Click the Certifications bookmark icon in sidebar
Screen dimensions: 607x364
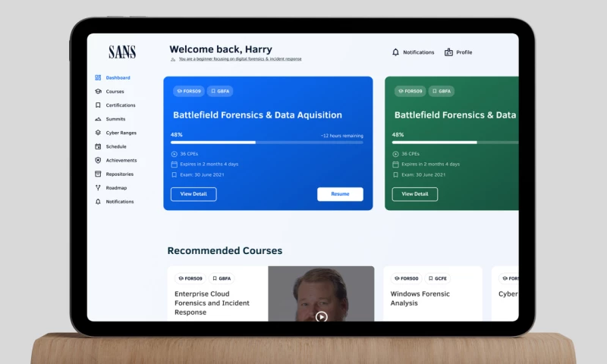(x=98, y=105)
